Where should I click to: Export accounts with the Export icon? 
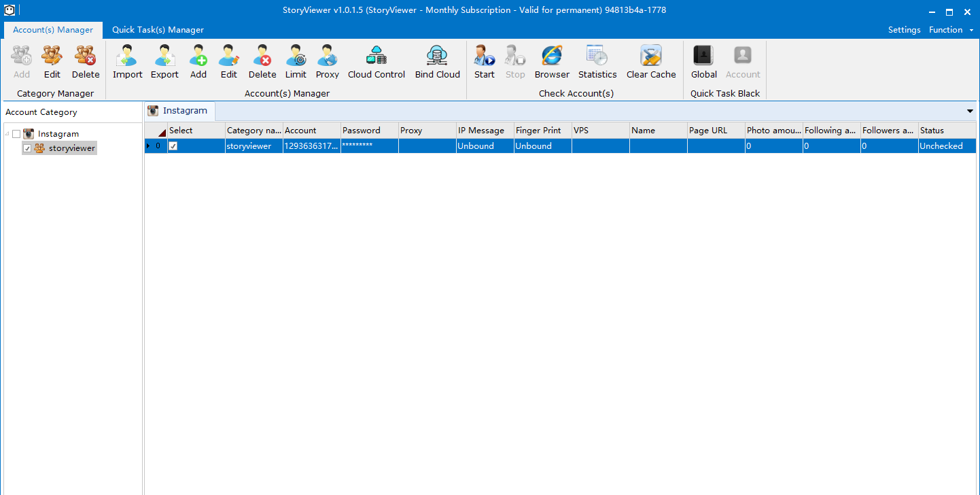[x=164, y=62]
